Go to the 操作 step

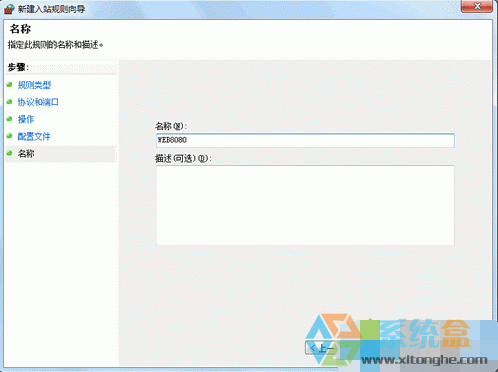pyautogui.click(x=26, y=119)
